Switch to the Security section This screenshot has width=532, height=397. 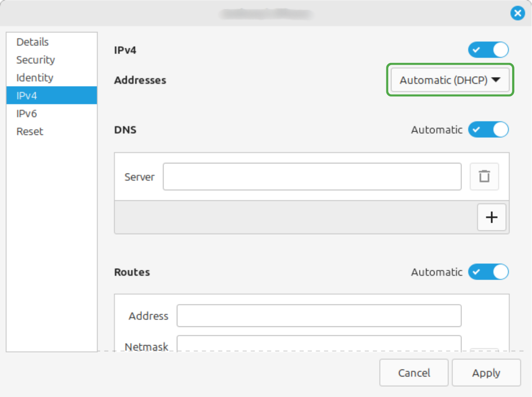pyautogui.click(x=51, y=60)
